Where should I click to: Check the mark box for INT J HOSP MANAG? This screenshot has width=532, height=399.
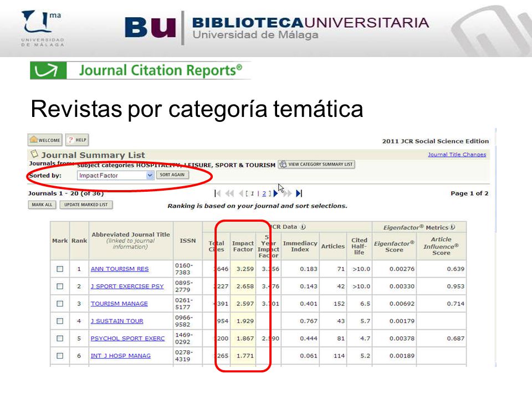(60, 356)
